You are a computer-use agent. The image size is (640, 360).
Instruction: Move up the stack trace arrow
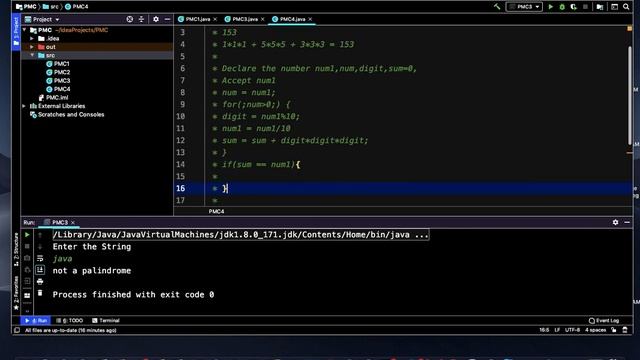point(40,235)
